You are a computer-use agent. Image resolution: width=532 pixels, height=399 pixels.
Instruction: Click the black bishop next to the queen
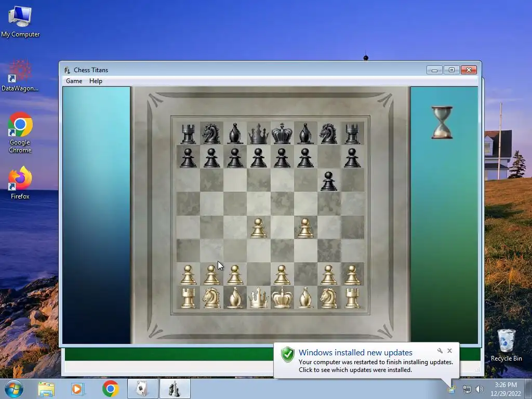coord(235,134)
